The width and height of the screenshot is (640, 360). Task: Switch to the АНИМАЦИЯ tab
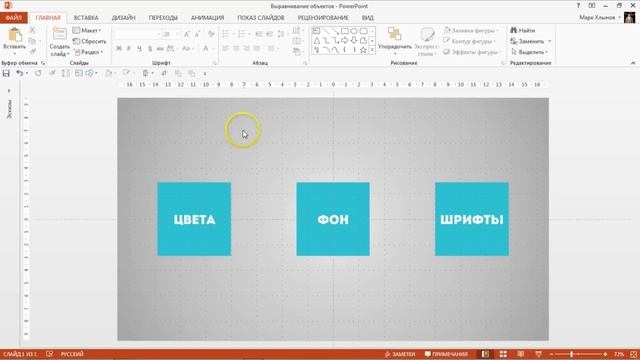(x=207, y=18)
